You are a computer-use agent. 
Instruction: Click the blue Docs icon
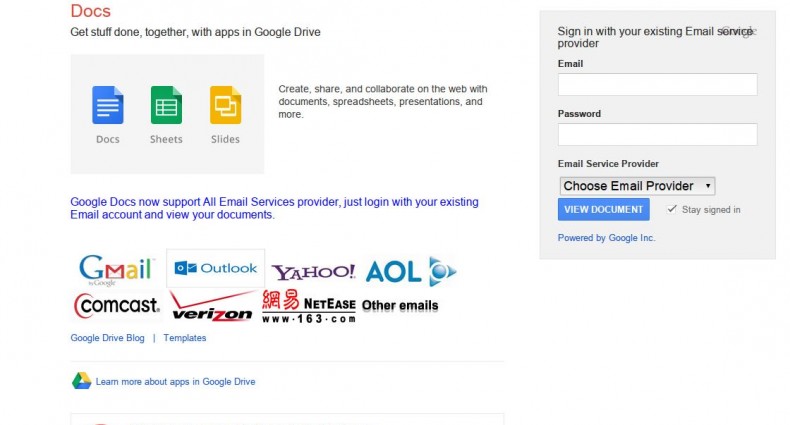coord(108,105)
